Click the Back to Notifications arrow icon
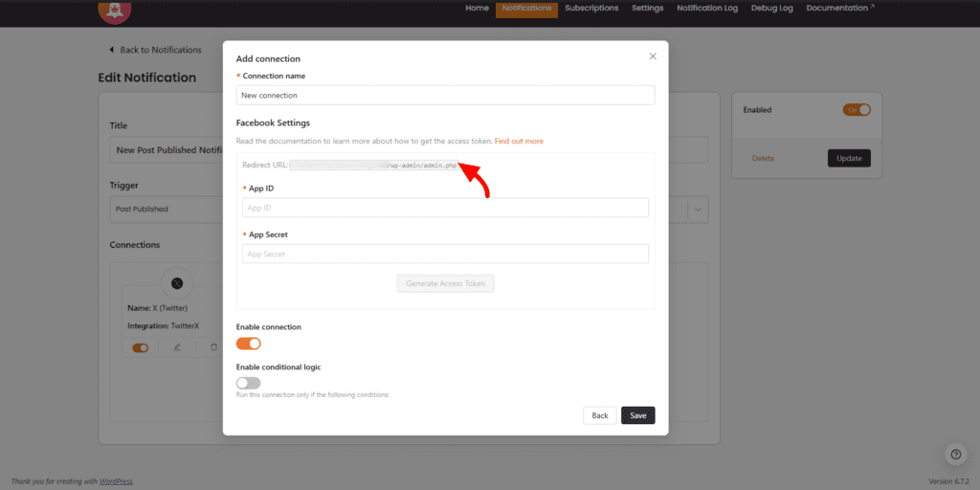Image resolution: width=980 pixels, height=490 pixels. click(x=111, y=50)
